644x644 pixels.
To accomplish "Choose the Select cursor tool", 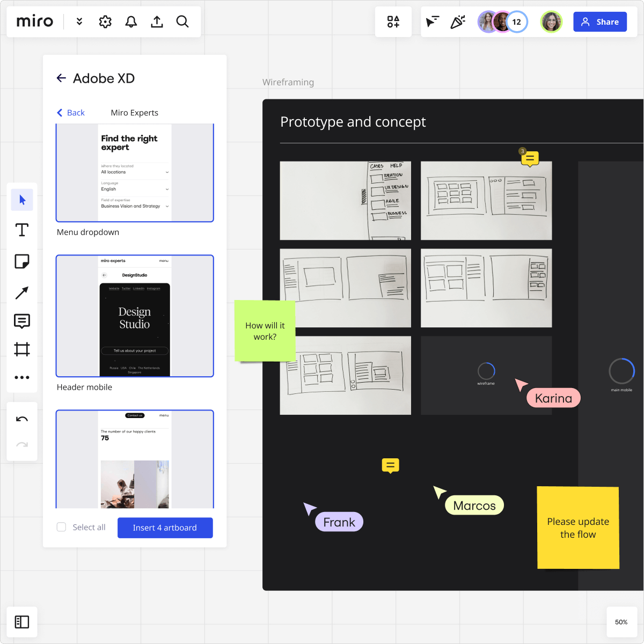I will click(x=22, y=200).
